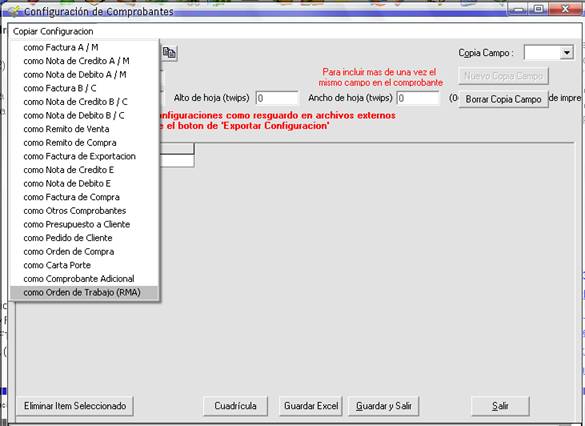Focus the Alto de hoja input field
The height and width of the screenshot is (426, 585).
tap(277, 98)
